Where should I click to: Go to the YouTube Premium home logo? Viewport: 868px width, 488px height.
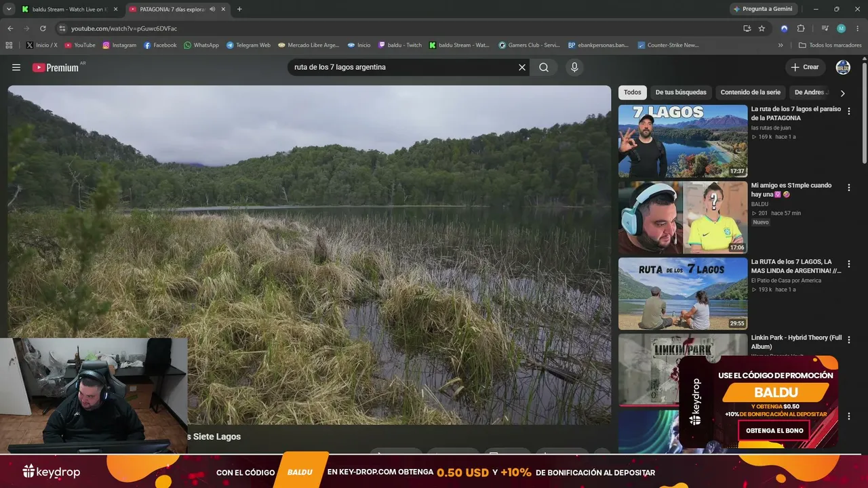click(56, 67)
